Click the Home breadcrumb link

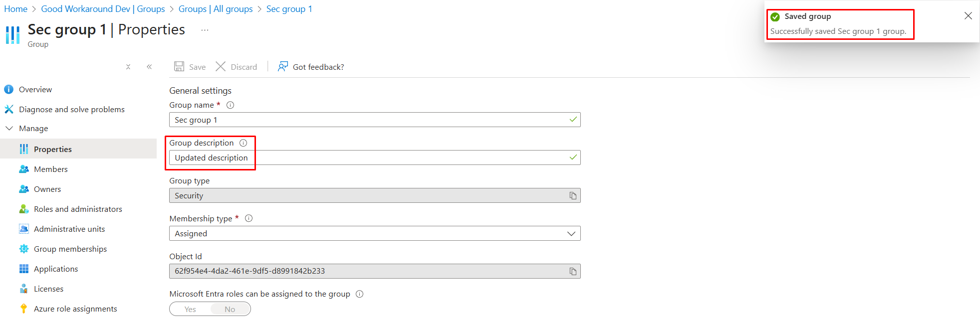[15, 9]
